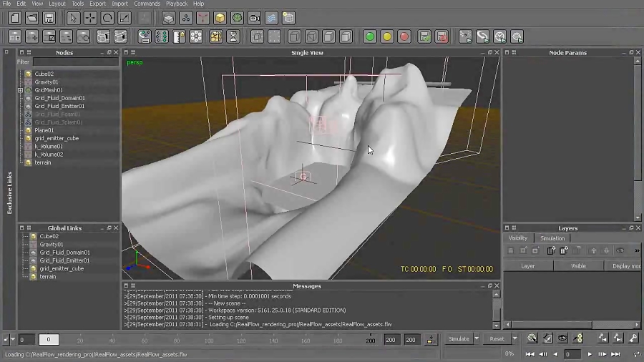Click the RealWave blue waves icon
644x362 pixels.
tap(271, 18)
